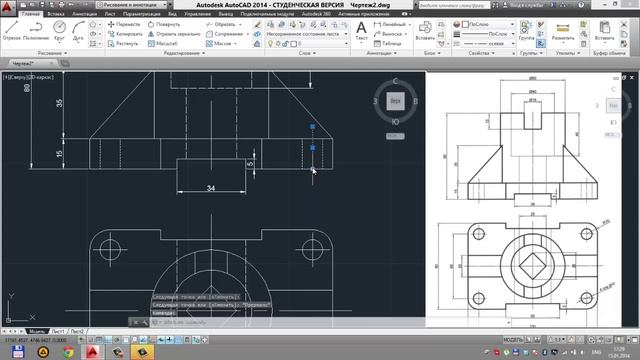
Task: Expand the Утилиты panel
Action: pos(568,53)
